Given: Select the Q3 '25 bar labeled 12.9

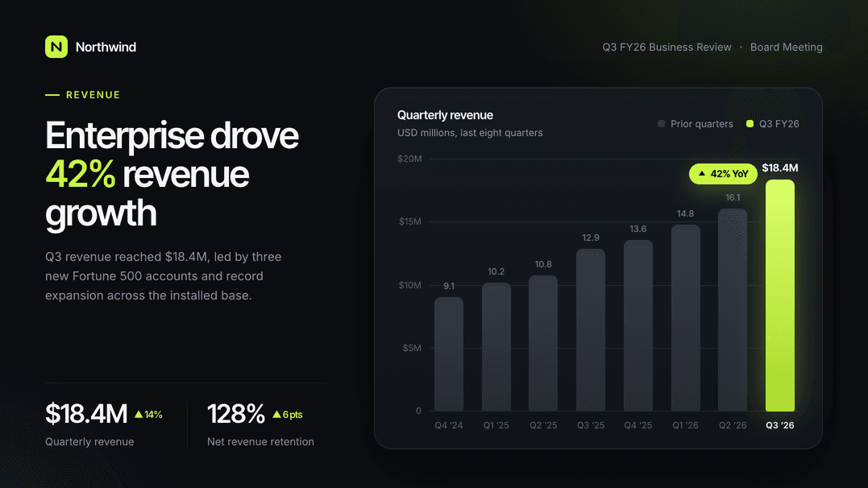Looking at the screenshot, I should pos(591,330).
